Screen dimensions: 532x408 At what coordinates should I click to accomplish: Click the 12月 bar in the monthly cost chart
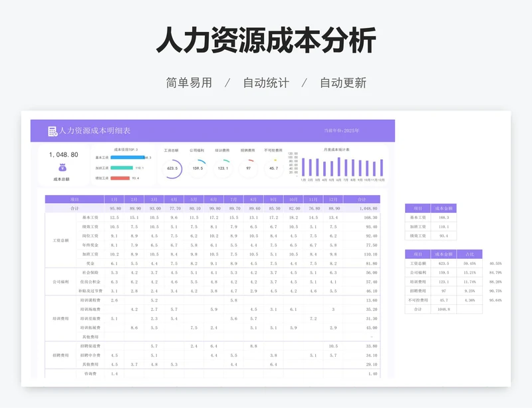tap(381, 168)
